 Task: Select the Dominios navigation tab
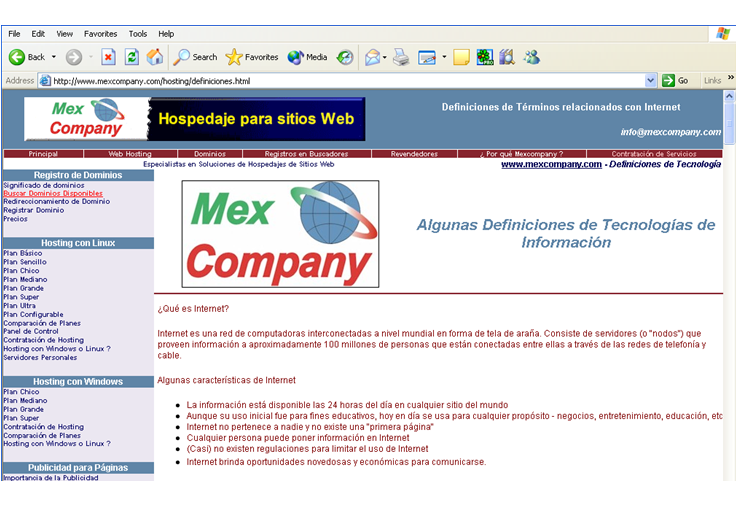[x=210, y=154]
